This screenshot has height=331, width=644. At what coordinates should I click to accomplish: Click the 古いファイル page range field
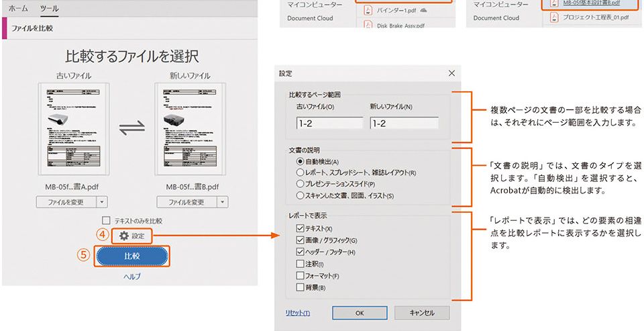click(330, 123)
